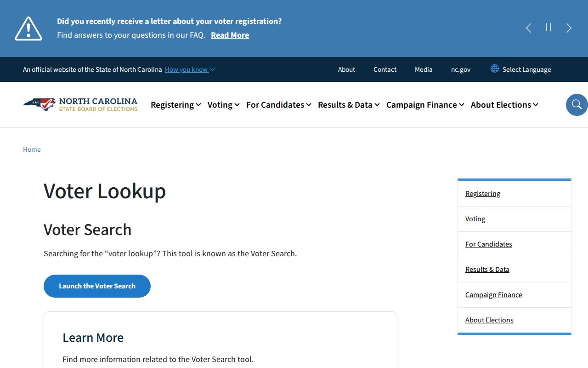The width and height of the screenshot is (588, 368).
Task: Launch the Voter Search tool
Action: (x=97, y=286)
